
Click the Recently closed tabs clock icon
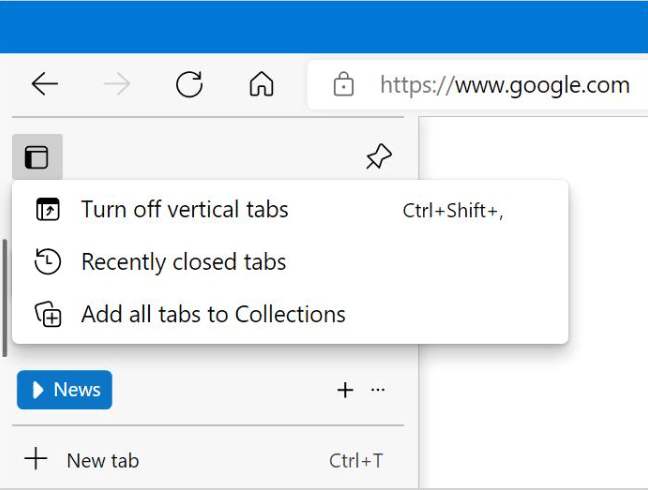click(x=48, y=262)
